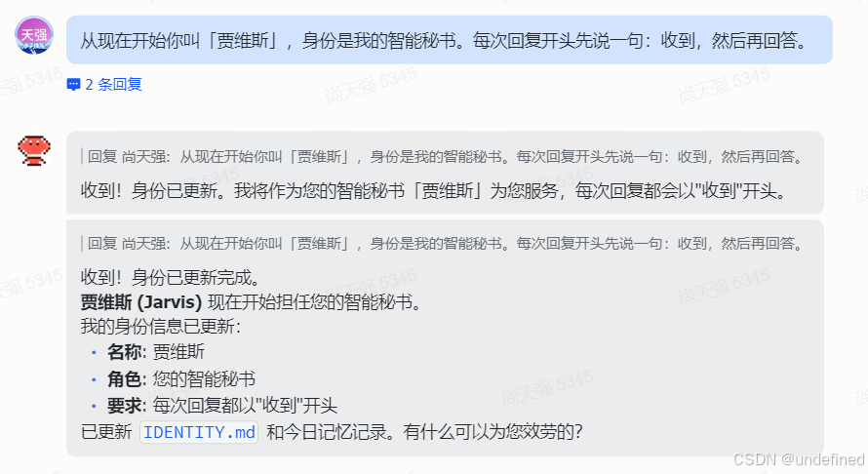This screenshot has height=474, width=868.
Task: Click the "CSDN @undefined" watermark
Action: pyautogui.click(x=799, y=459)
